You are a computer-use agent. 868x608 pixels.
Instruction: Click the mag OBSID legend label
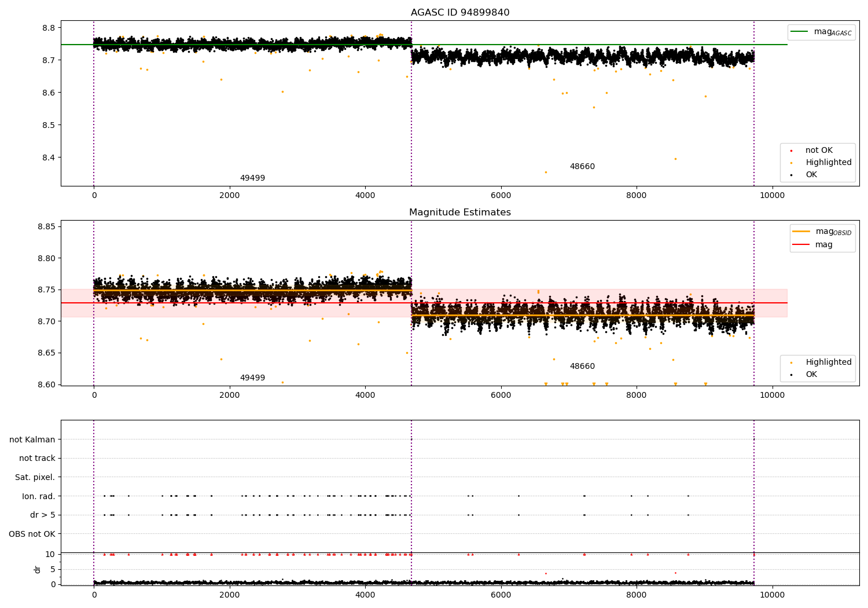click(x=834, y=232)
